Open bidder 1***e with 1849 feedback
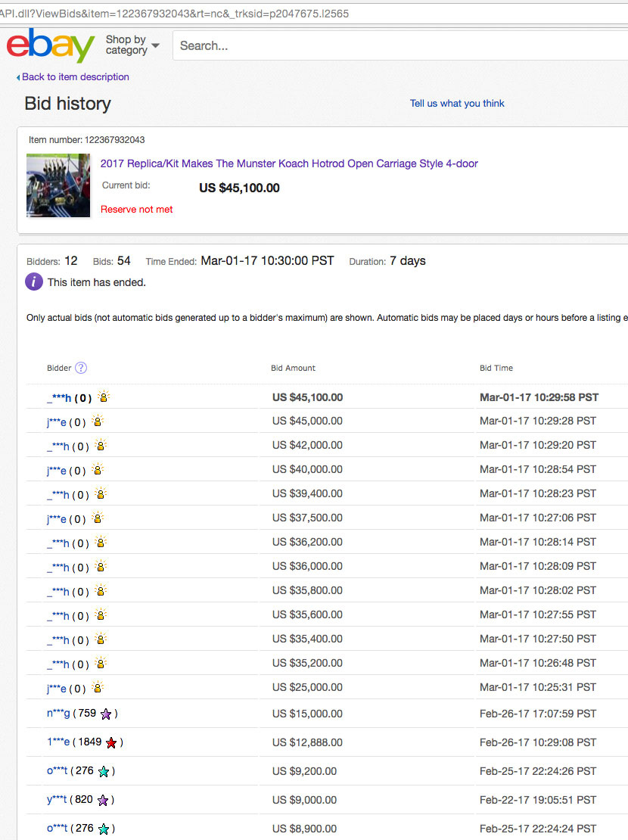Screen dimensions: 628x840 58,742
